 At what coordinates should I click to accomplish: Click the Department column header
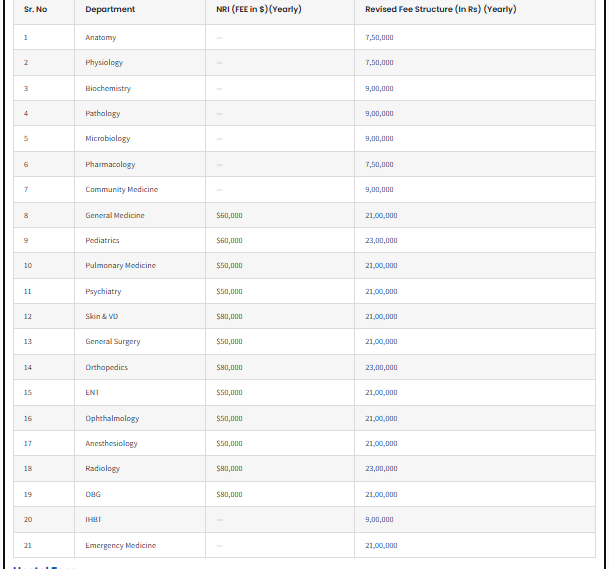pos(110,10)
